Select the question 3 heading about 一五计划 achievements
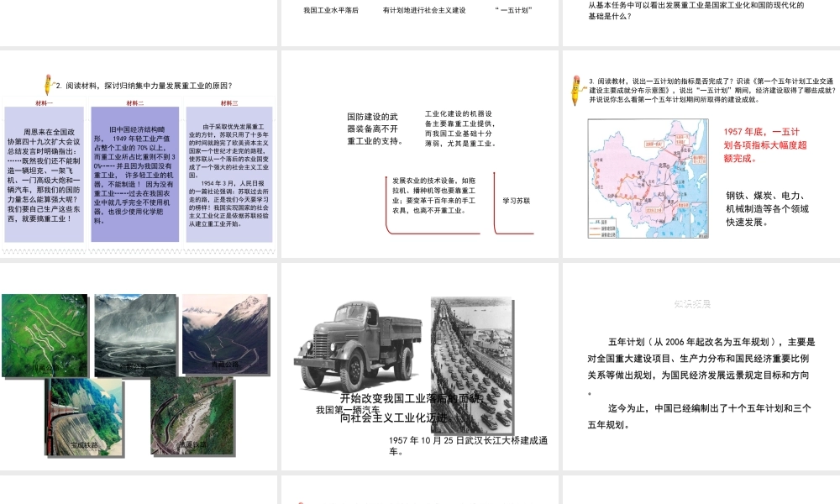 [712, 90]
